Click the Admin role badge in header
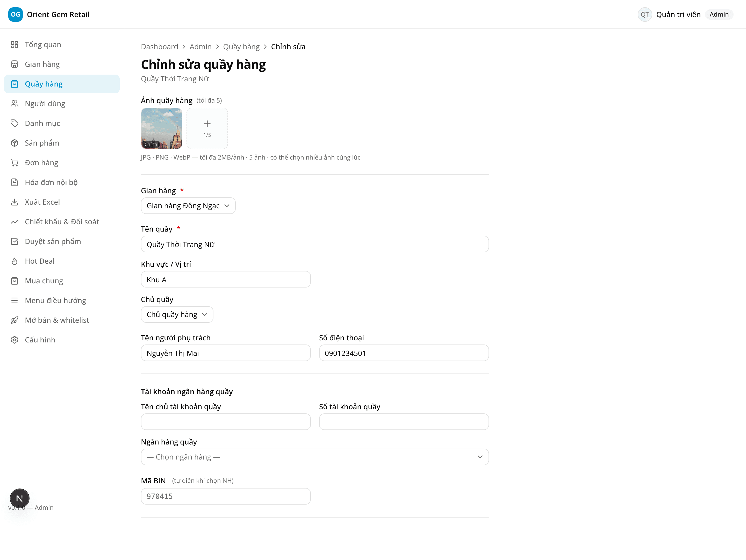This screenshot has height=560, width=746. 719,15
